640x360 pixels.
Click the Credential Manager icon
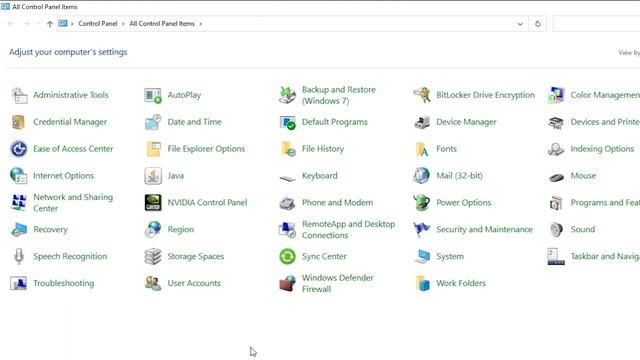[19, 122]
